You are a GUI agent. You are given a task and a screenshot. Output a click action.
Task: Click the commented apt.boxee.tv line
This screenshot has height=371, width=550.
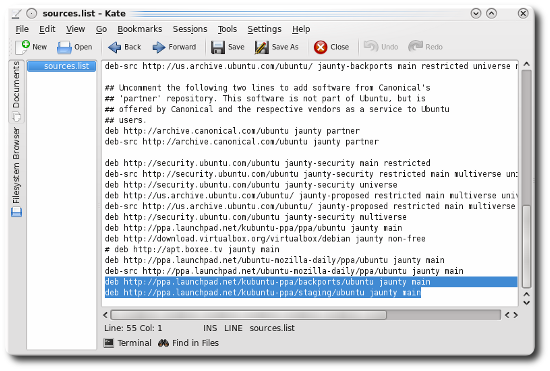pos(192,249)
